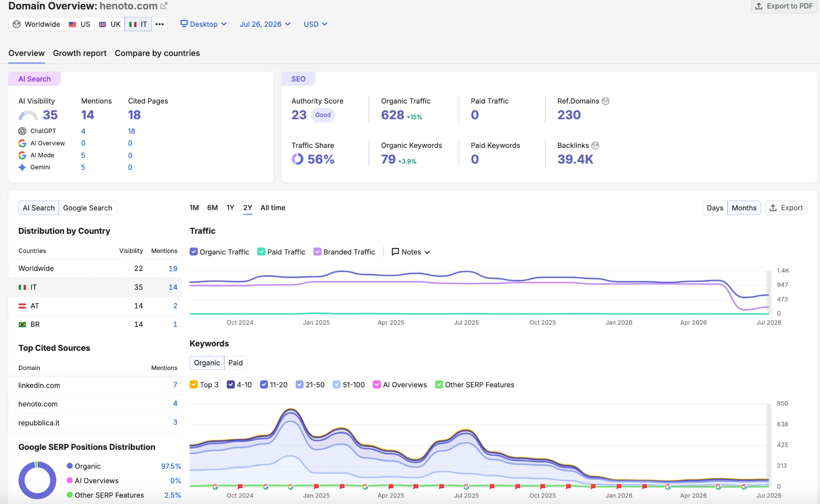Click the IT flag in country table
The width and height of the screenshot is (820, 504).
point(22,287)
